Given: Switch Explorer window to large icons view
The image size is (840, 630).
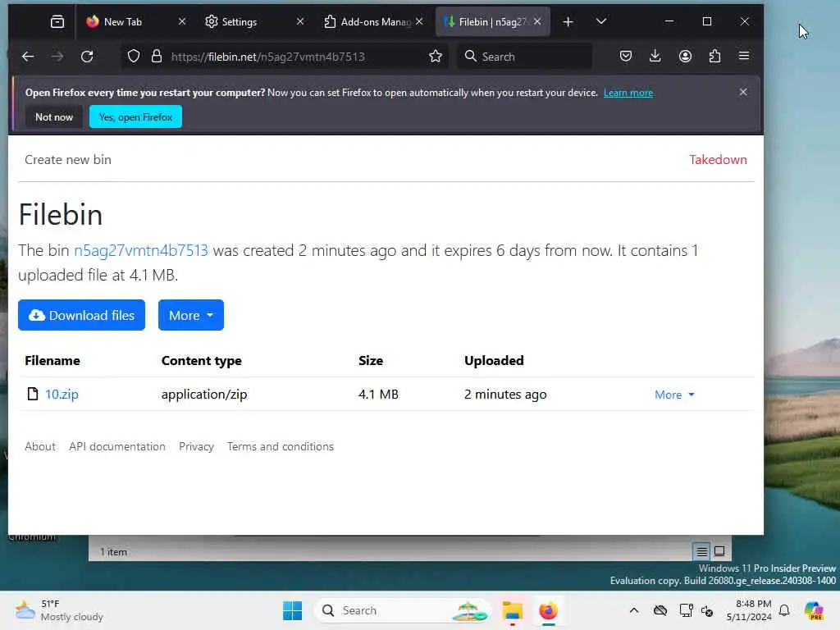Looking at the screenshot, I should pyautogui.click(x=719, y=551).
